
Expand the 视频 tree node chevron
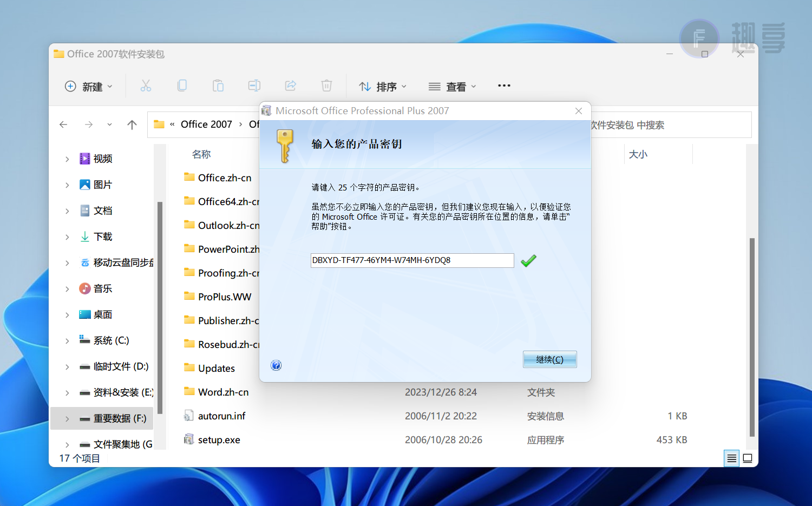click(x=67, y=159)
